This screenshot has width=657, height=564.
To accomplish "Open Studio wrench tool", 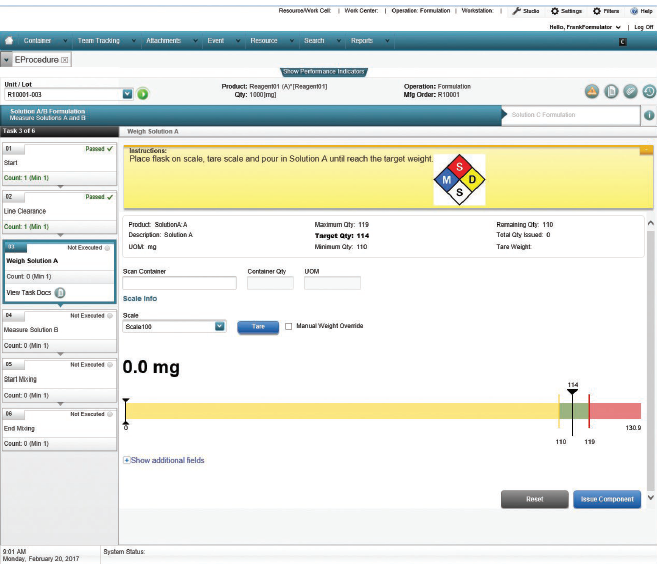I will pyautogui.click(x=526, y=11).
